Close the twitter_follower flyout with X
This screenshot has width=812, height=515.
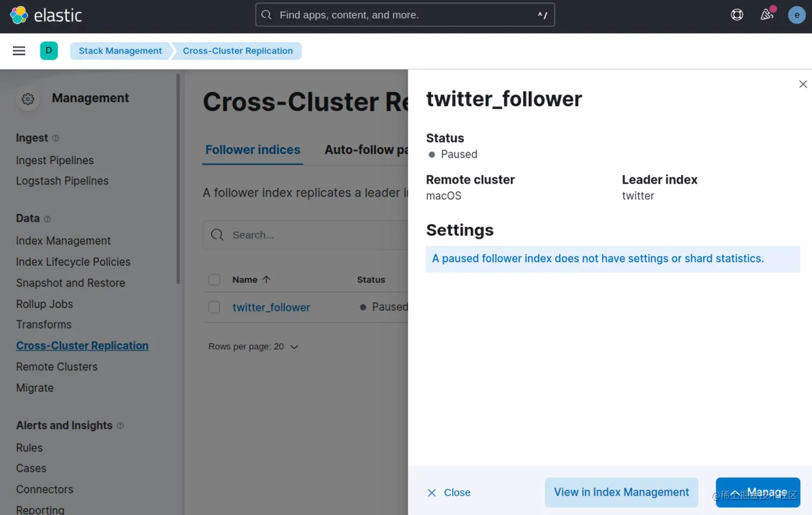coord(803,84)
